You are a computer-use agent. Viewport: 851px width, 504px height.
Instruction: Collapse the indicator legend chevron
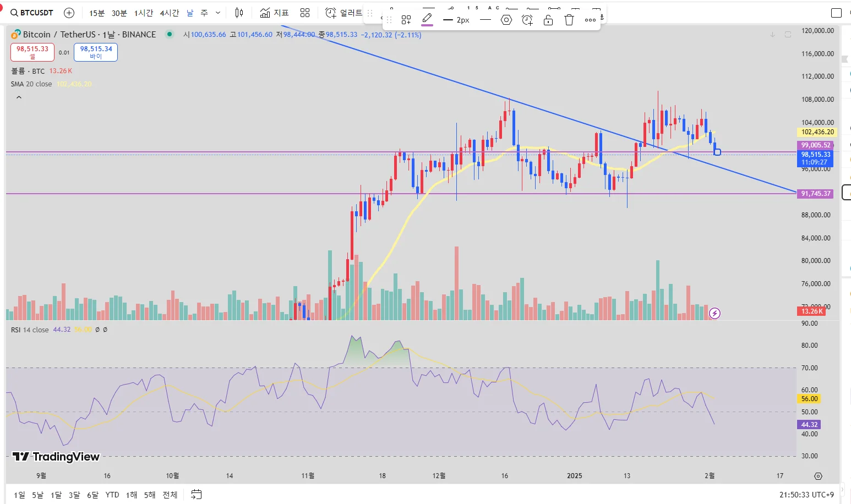coord(19,97)
